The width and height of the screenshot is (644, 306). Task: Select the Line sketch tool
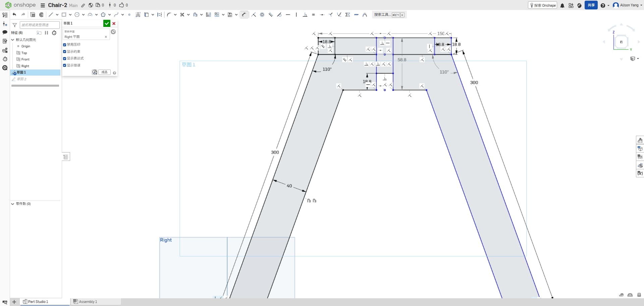coord(51,14)
